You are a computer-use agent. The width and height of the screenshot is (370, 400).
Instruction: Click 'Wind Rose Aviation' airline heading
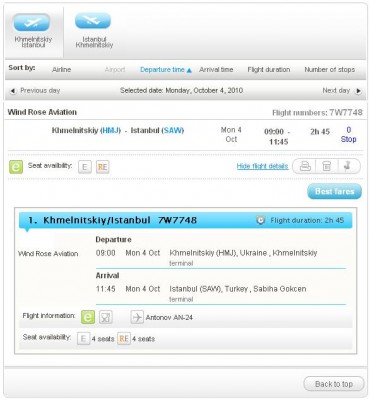coord(42,112)
